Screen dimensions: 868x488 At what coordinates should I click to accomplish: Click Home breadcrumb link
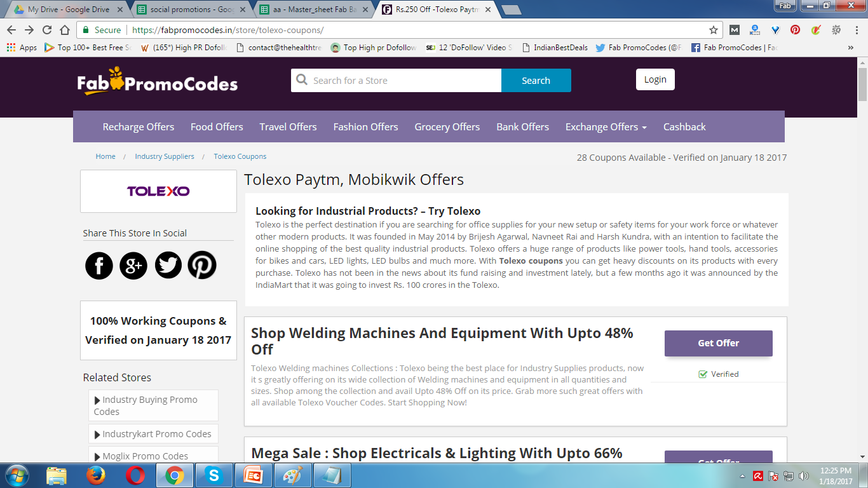pos(105,156)
